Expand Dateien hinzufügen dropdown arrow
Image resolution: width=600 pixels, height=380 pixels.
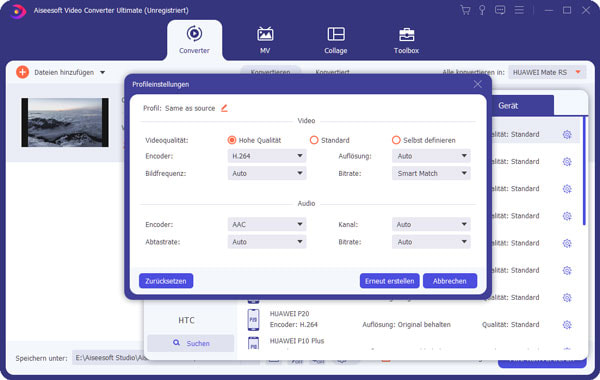pos(103,72)
